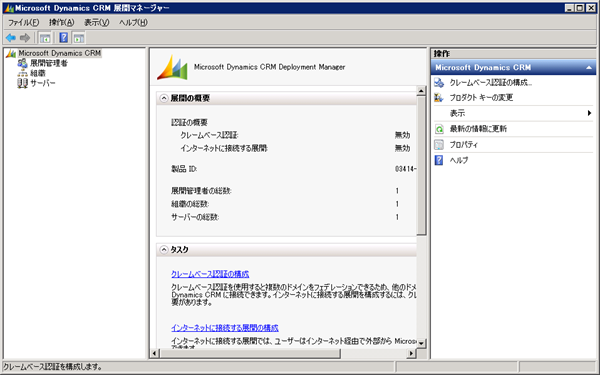Viewport: 600px width, 375px height.
Task: Toggle the action pane toolbar icon
Action: [79, 38]
